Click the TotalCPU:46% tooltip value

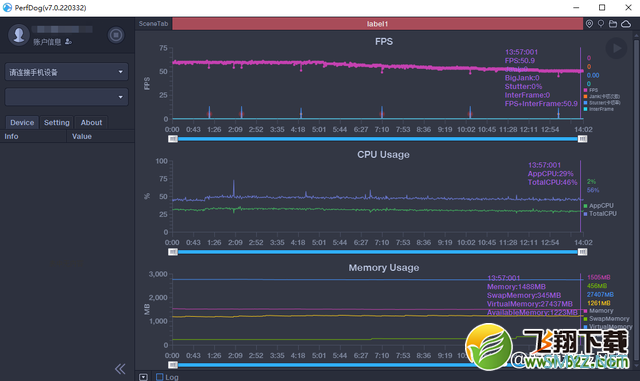553,183
